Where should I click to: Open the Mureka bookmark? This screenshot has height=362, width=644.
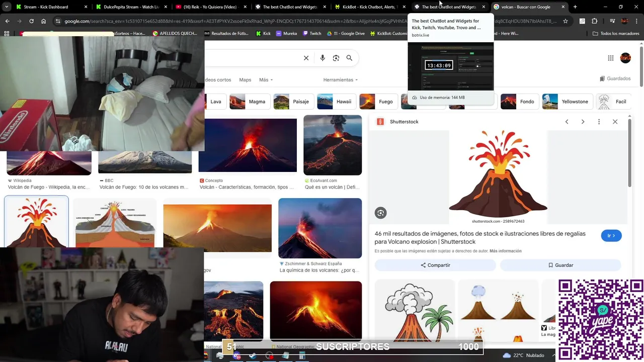coord(286,33)
